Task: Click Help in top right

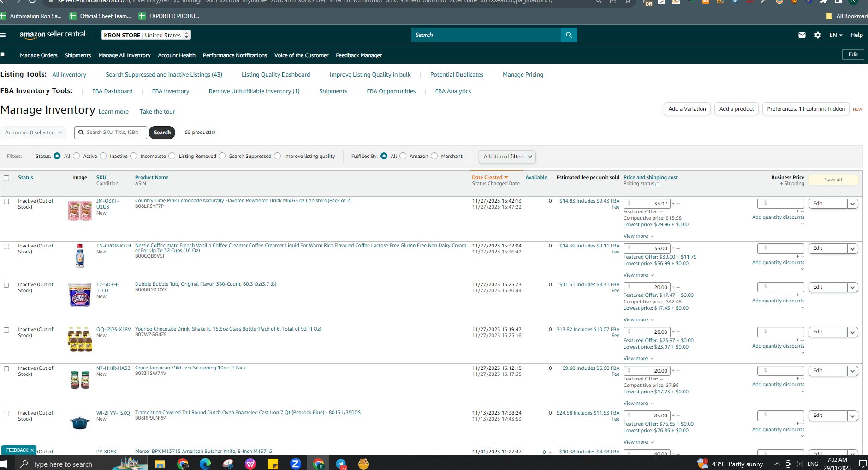Action: 856,35
